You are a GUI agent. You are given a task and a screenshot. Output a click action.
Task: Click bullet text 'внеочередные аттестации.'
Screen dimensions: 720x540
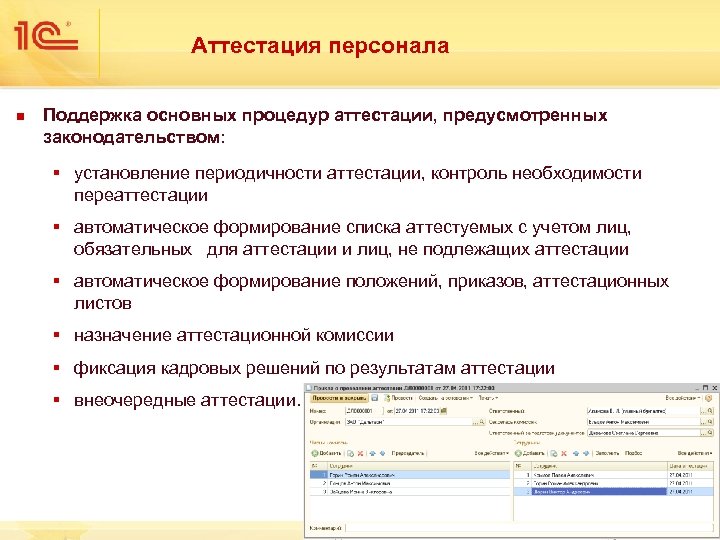pyautogui.click(x=186, y=400)
